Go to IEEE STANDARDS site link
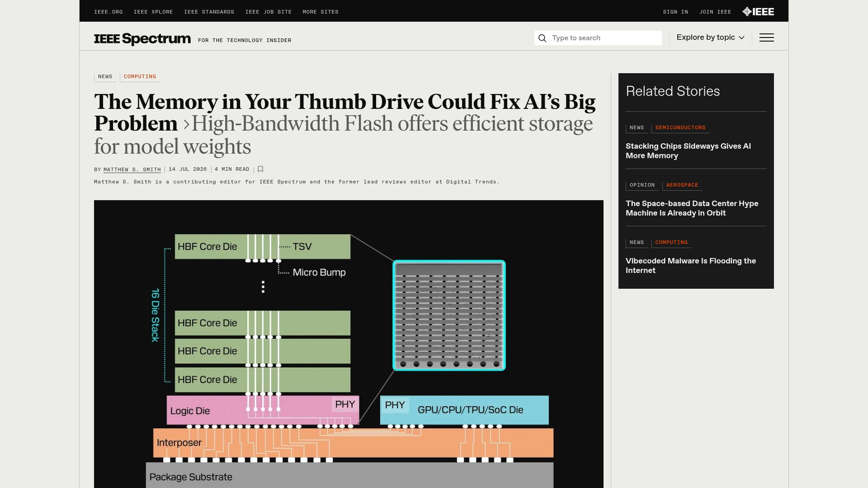Viewport: 868px width, 488px height. (x=209, y=12)
